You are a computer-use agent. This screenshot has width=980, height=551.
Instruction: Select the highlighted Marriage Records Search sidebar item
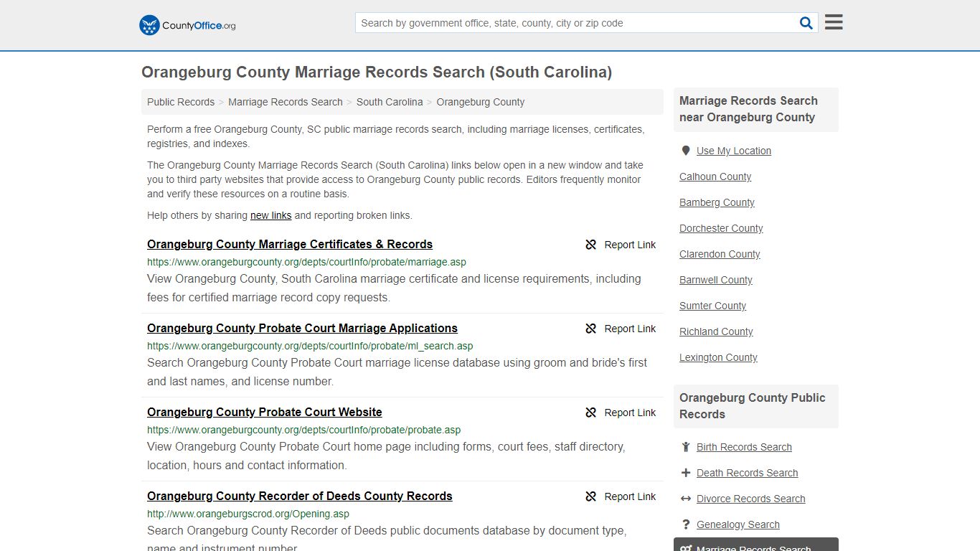pyautogui.click(x=756, y=545)
